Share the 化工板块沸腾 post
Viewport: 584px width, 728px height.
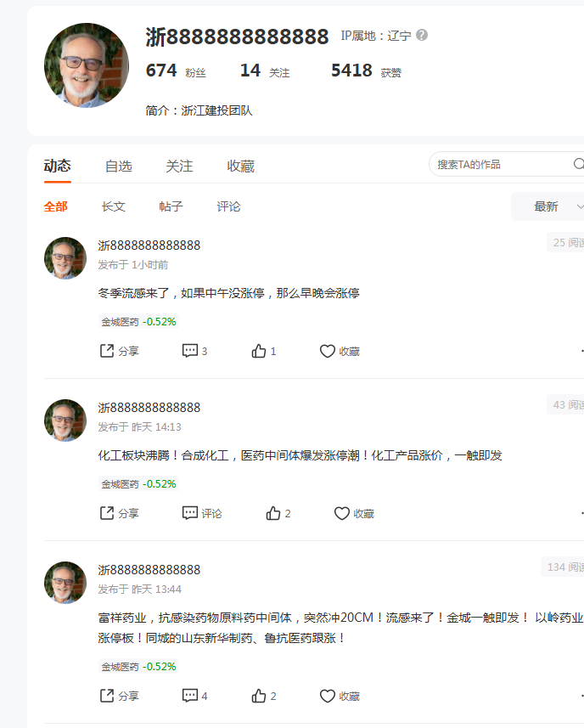click(x=119, y=513)
